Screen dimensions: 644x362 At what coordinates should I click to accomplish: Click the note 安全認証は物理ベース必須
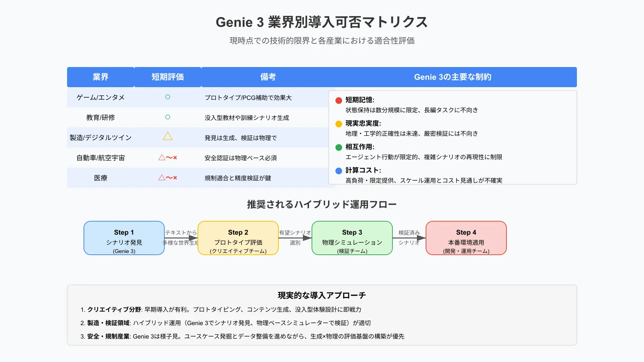[x=241, y=158]
